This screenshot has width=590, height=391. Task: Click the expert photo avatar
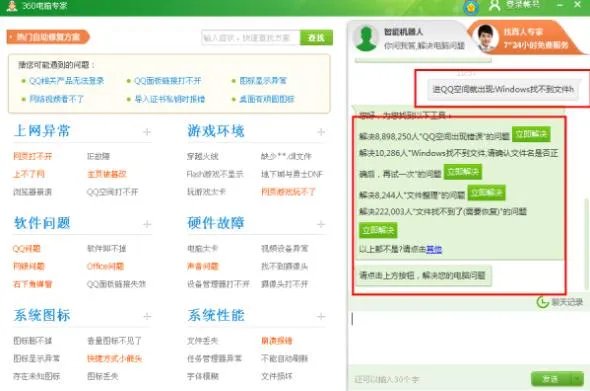[x=486, y=38]
